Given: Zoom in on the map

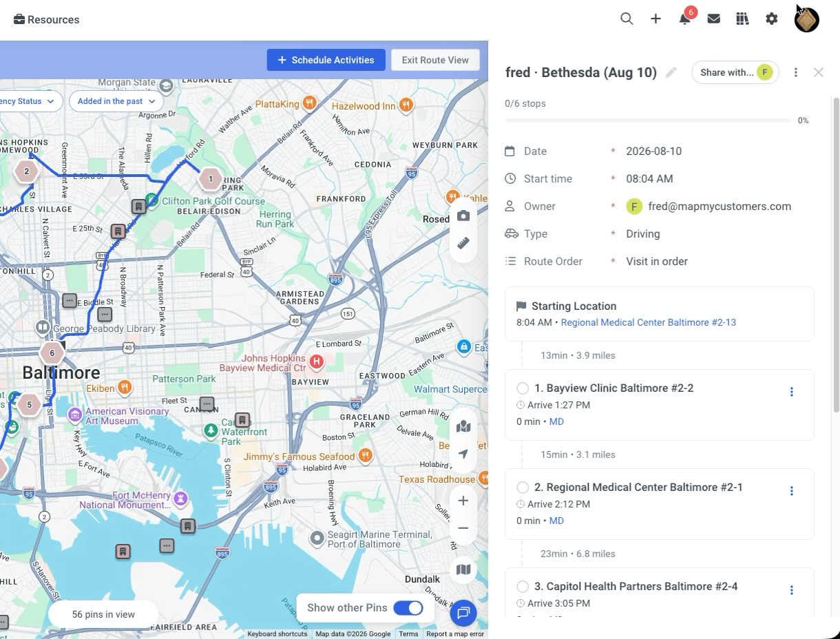Looking at the screenshot, I should [x=463, y=501].
